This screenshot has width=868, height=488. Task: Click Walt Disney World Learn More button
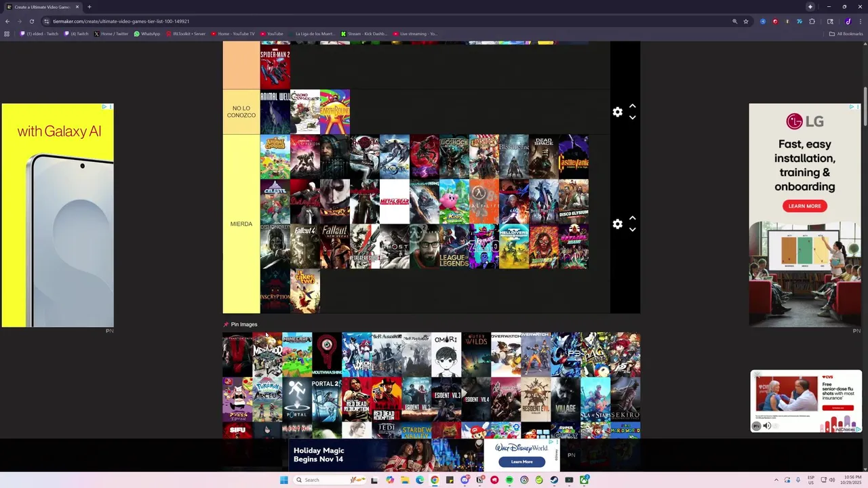521,462
